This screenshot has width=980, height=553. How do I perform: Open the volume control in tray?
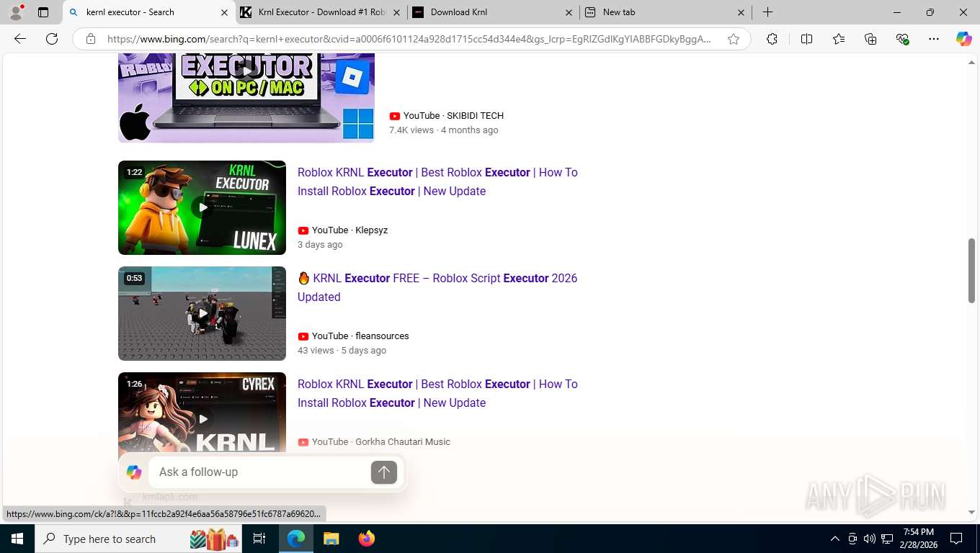870,539
